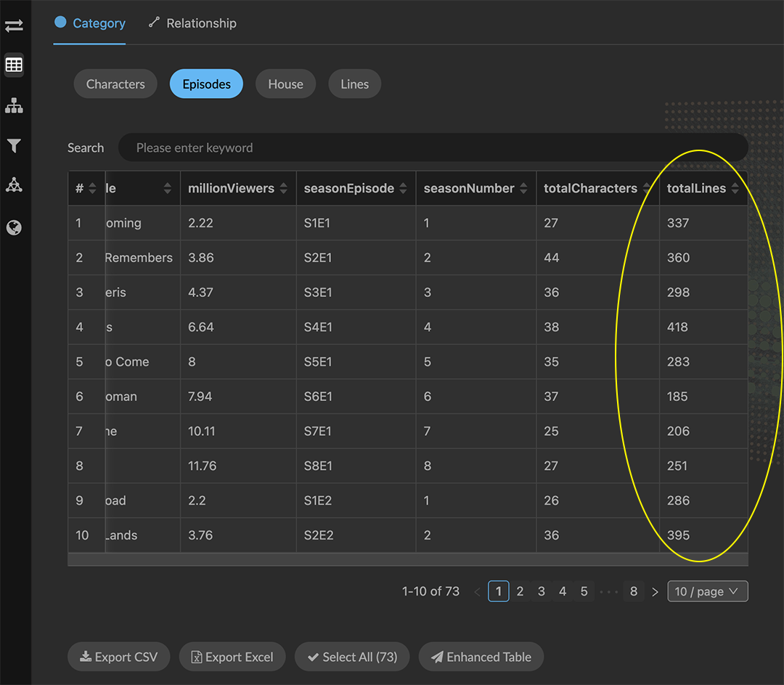Click the Select All (73) button
The width and height of the screenshot is (784, 685).
[x=351, y=656]
